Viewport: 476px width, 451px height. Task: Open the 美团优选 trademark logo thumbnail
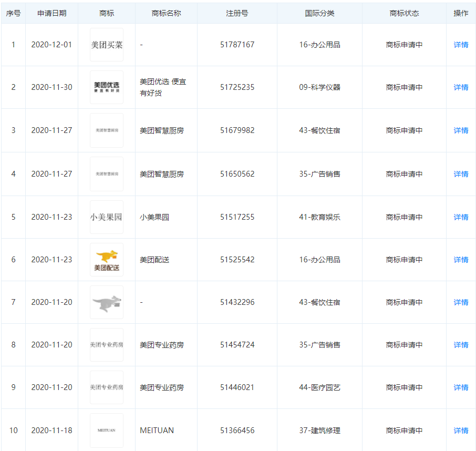tap(107, 87)
